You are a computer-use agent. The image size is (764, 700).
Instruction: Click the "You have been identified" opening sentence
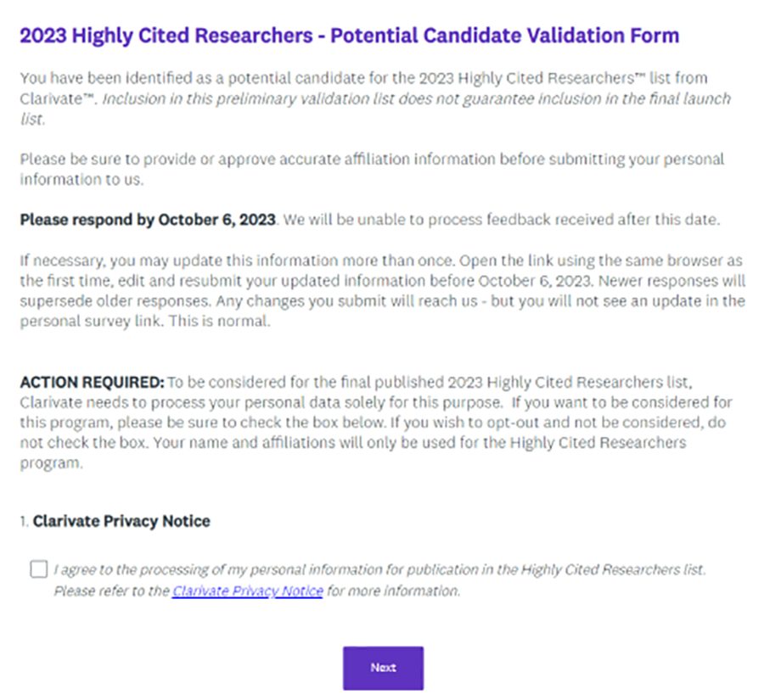(x=363, y=88)
